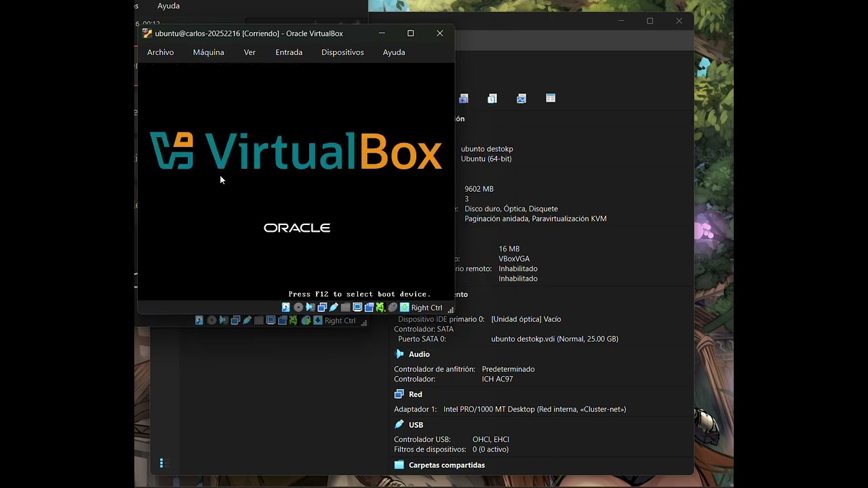Viewport: 868px width, 488px height.
Task: Click network indicator in background VM status bar
Action: click(x=235, y=321)
